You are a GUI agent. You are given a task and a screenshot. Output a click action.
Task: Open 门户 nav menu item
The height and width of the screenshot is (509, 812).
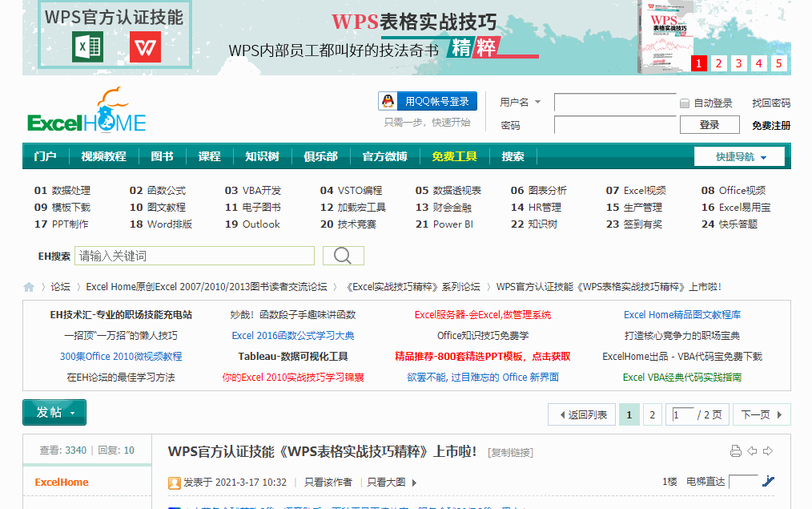[45, 156]
